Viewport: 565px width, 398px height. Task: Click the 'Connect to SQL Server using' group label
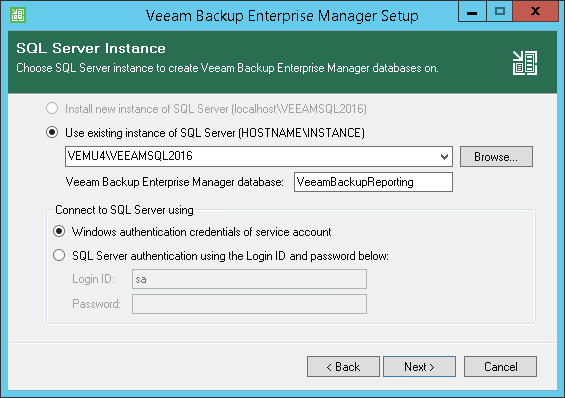tap(124, 210)
